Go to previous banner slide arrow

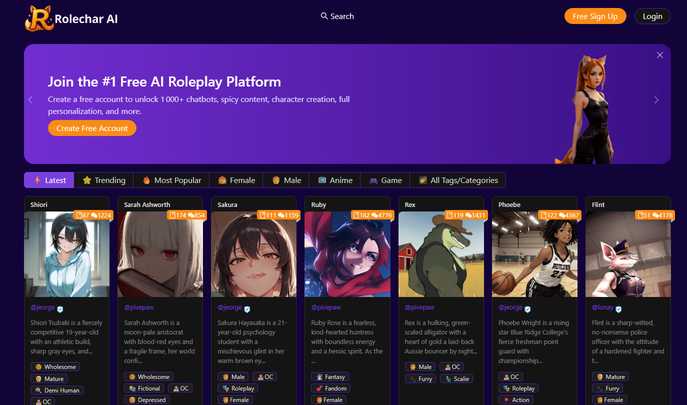(30, 100)
